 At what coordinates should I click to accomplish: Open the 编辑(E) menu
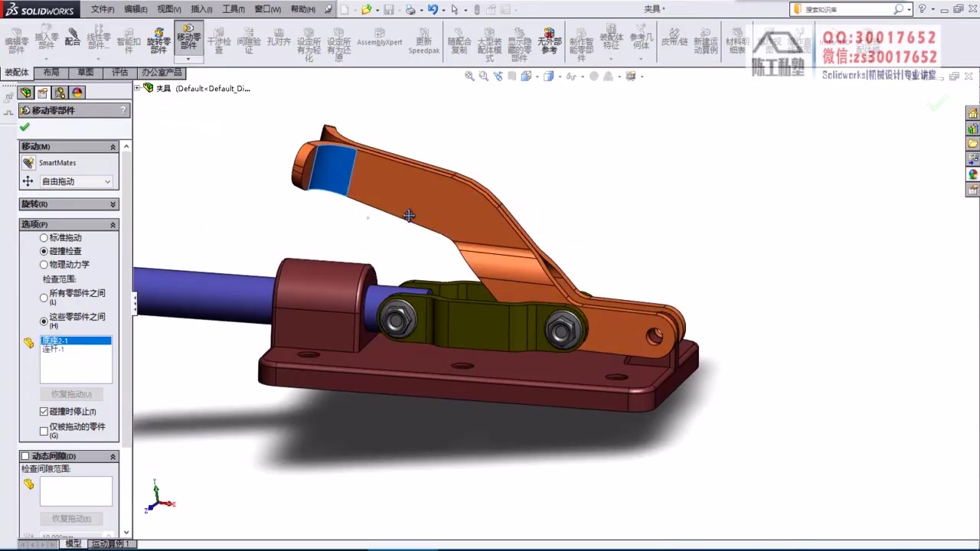[x=136, y=9]
